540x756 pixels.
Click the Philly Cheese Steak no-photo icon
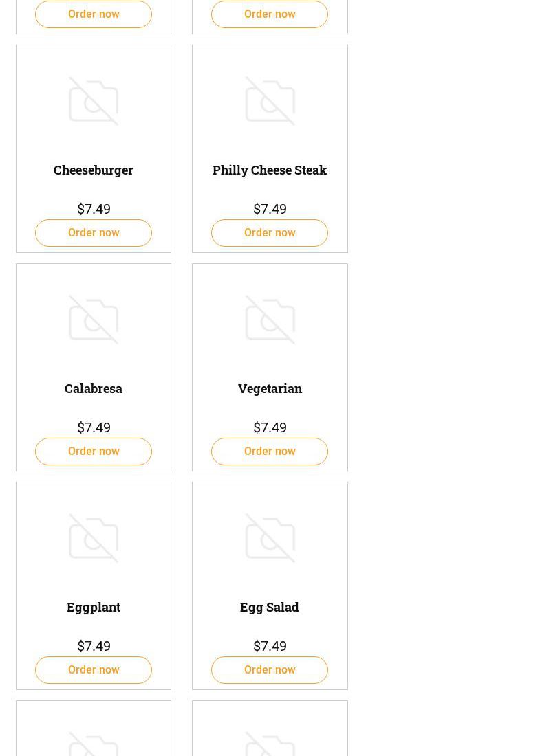point(270,101)
